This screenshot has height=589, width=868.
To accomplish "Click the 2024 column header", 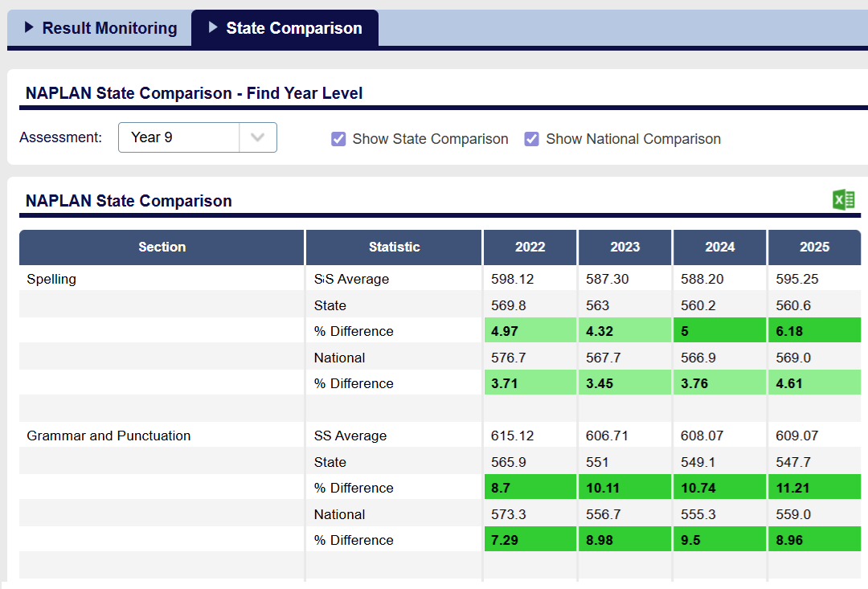I will pyautogui.click(x=719, y=247).
